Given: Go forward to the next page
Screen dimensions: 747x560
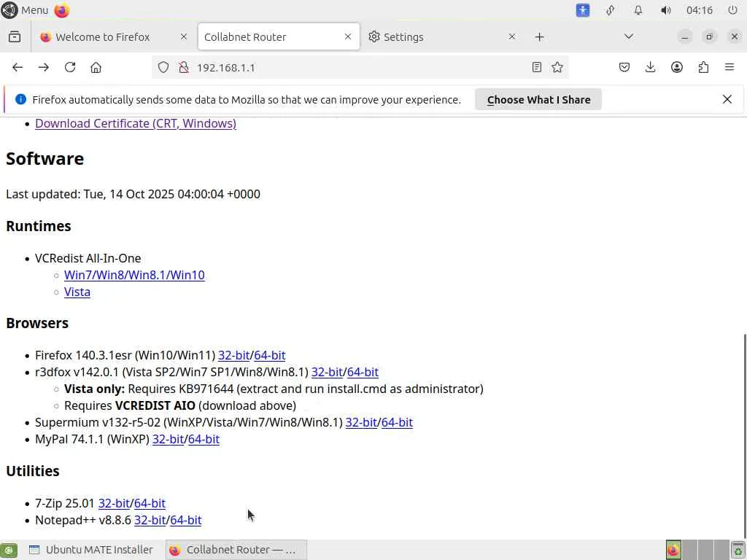Looking at the screenshot, I should [43, 67].
